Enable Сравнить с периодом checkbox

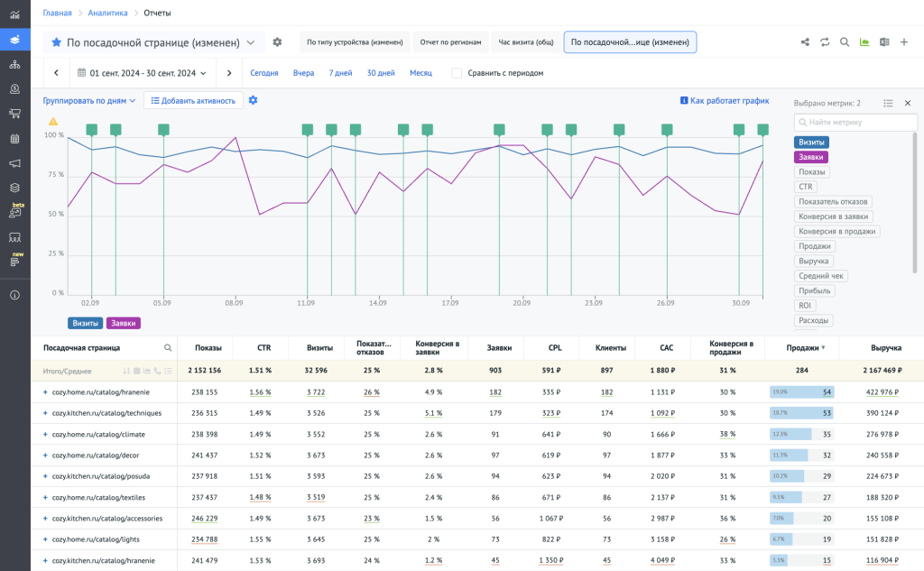[x=457, y=73]
